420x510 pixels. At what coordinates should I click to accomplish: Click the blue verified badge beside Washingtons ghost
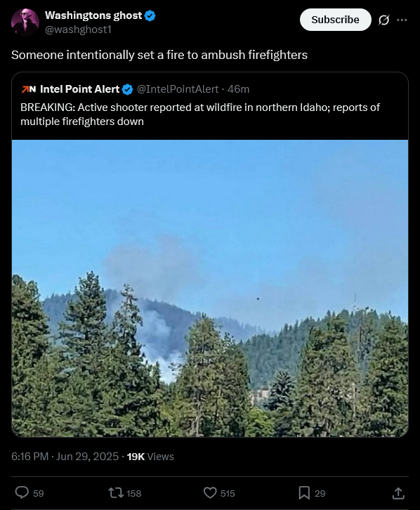point(150,15)
